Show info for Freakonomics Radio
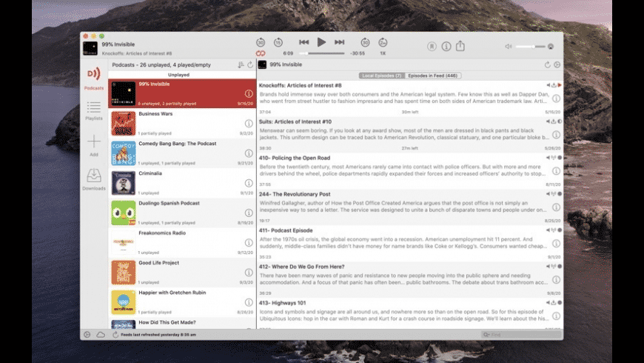Screen dimensions: 644x363 pyautogui.click(x=249, y=242)
